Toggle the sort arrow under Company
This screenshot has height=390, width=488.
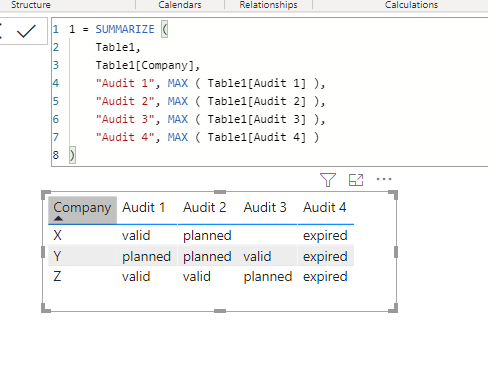pos(58,218)
